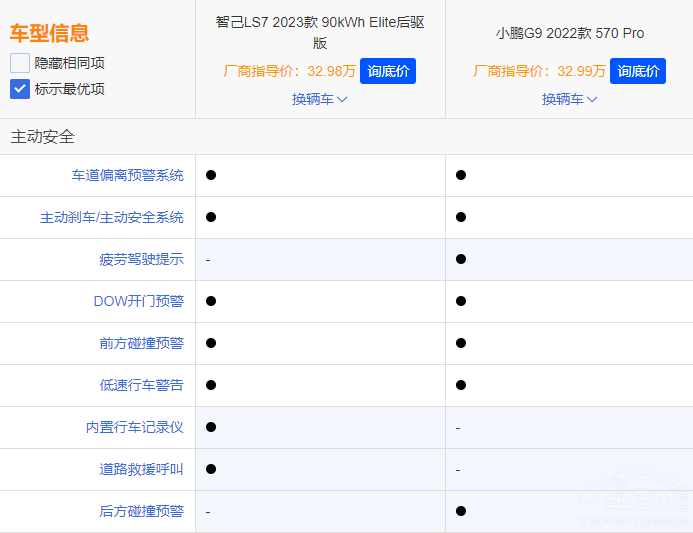The image size is (693, 533).
Task: Open 内置行车记录仪 feature link
Action: point(134,427)
